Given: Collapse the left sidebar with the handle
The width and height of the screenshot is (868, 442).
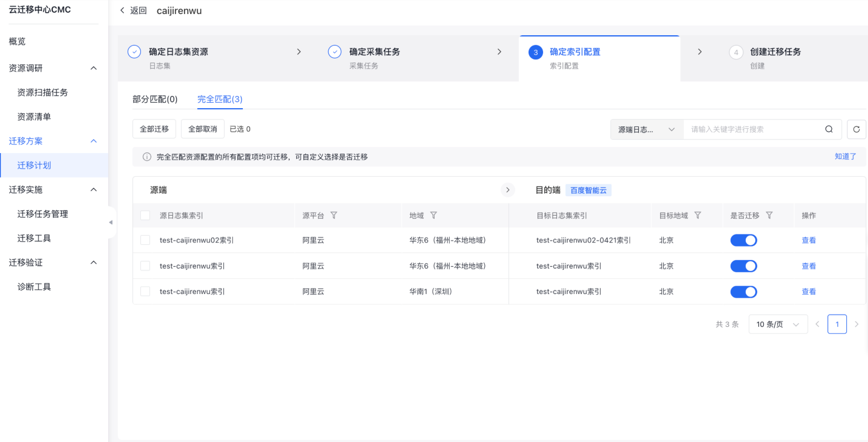Looking at the screenshot, I should (111, 222).
